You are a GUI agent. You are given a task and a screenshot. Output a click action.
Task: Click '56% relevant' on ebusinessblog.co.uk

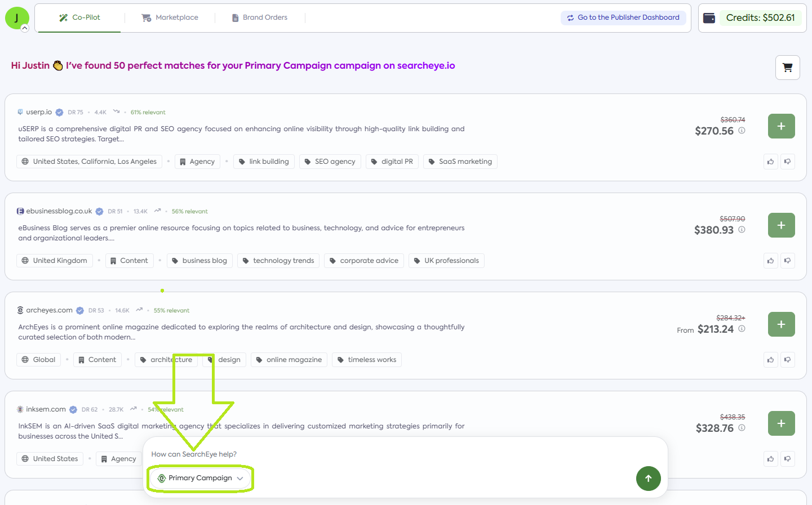pyautogui.click(x=190, y=212)
